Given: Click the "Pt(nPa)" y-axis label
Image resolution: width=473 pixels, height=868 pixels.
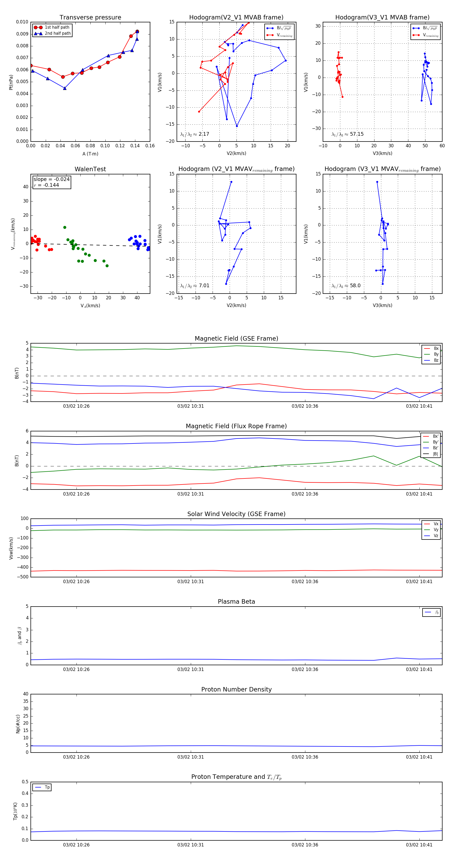Looking at the screenshot, I should click(11, 82).
